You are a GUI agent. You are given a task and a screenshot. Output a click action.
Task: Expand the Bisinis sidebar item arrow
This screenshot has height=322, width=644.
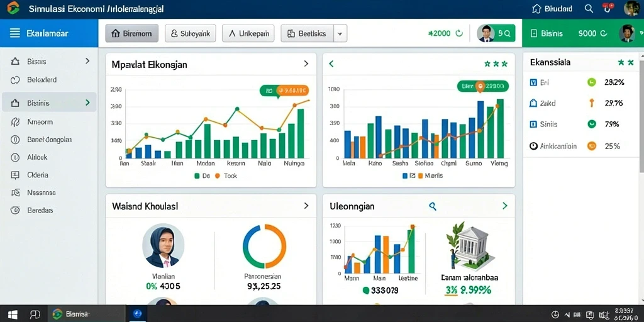coord(87,103)
